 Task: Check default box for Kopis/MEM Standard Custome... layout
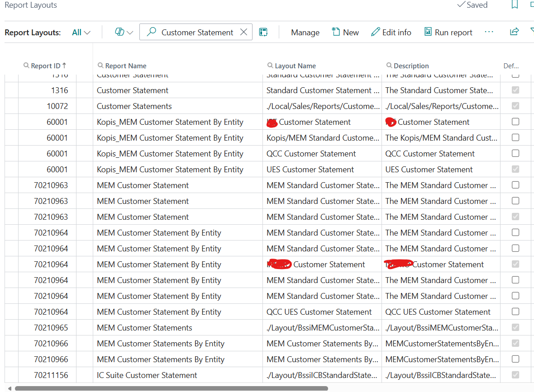point(515,137)
